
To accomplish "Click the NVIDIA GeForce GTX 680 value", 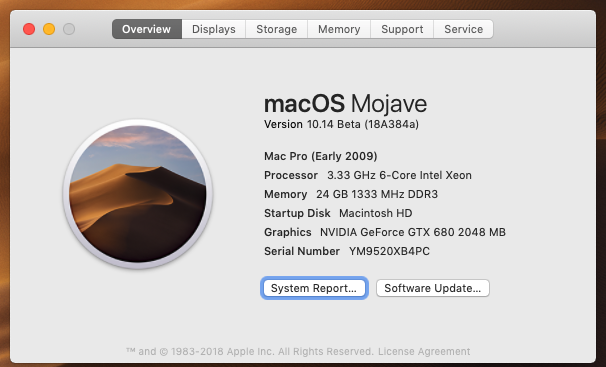I will point(413,232).
